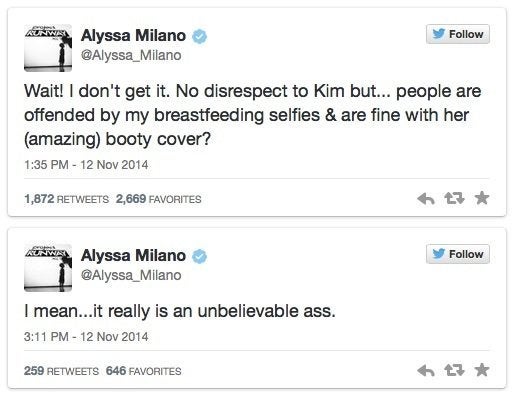Screen dimensions: 516x395
Task: Open Alyssa Milano name in first tweet
Action: [133, 36]
